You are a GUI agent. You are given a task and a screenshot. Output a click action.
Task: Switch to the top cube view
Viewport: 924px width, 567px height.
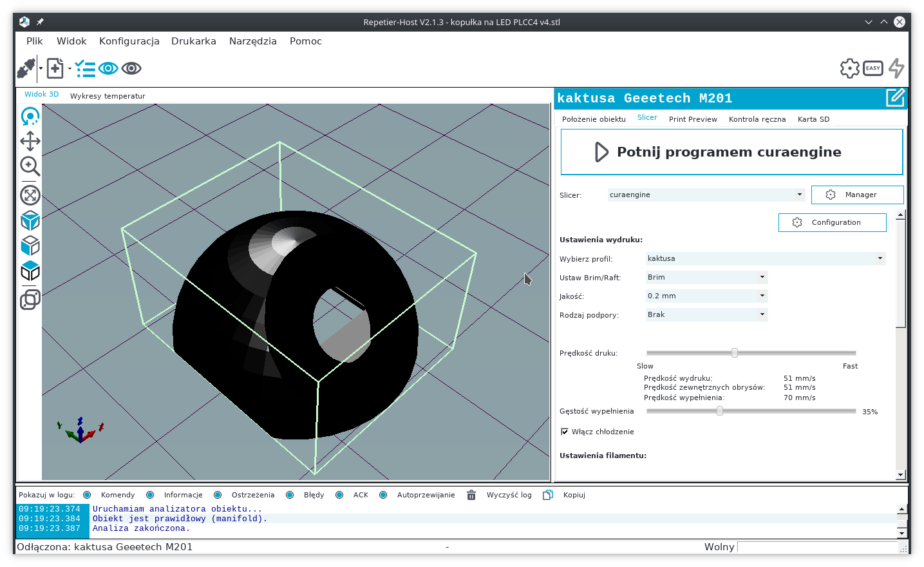click(30, 271)
